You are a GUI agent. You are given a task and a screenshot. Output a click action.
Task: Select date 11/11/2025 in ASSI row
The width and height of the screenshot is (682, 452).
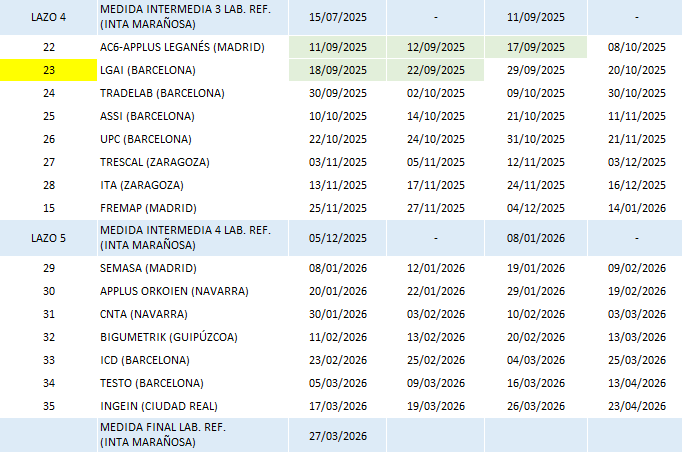click(x=636, y=116)
